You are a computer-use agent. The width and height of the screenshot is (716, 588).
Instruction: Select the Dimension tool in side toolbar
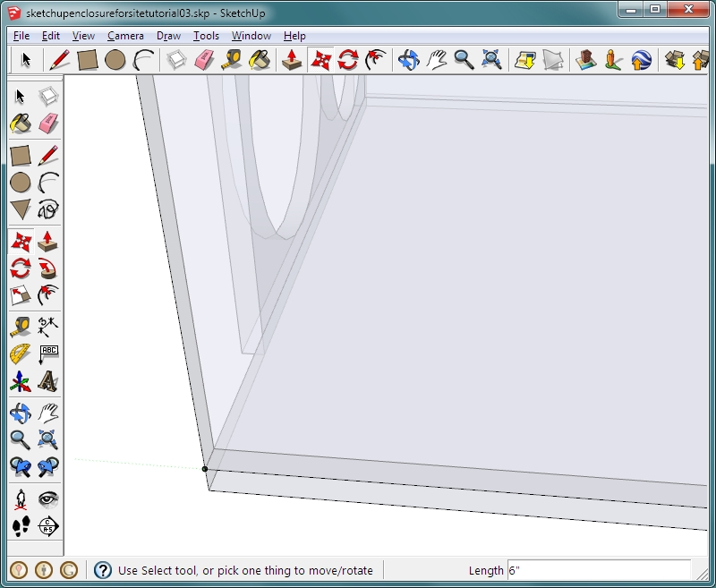pos(48,327)
